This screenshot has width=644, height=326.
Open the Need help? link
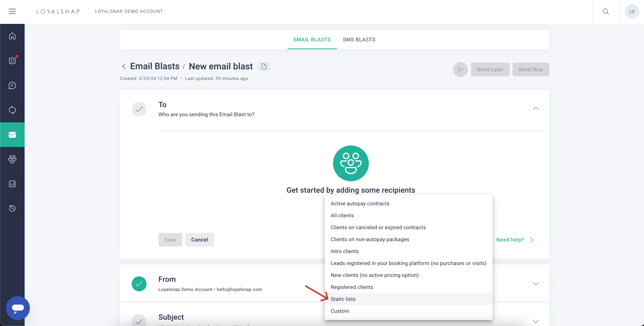point(510,239)
